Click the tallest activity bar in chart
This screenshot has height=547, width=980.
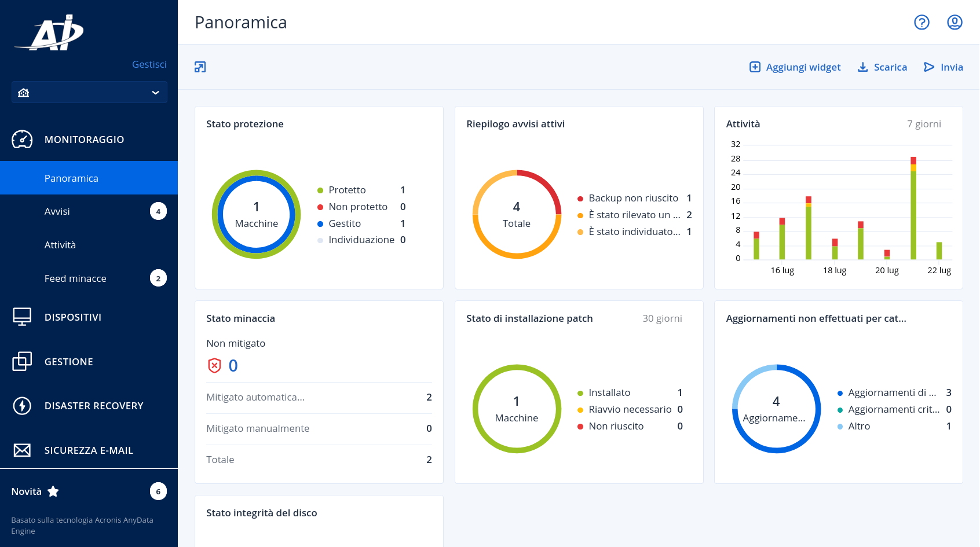tap(913, 208)
